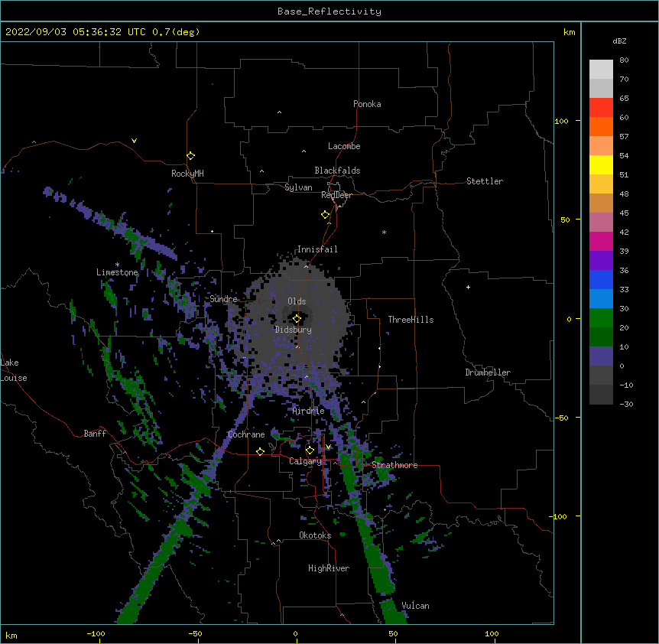This screenshot has height=644, width=659.
Task: Click the Airdrie town label
Action: click(308, 411)
